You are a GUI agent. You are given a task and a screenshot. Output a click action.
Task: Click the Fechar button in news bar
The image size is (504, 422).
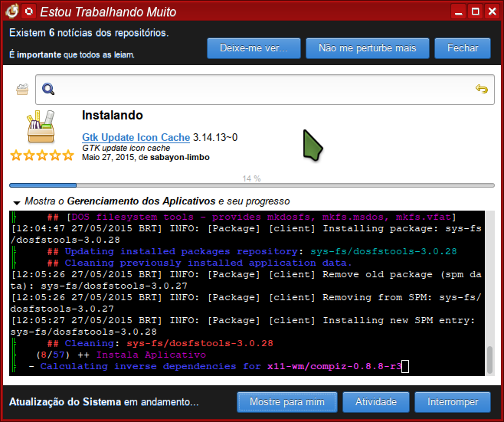463,48
